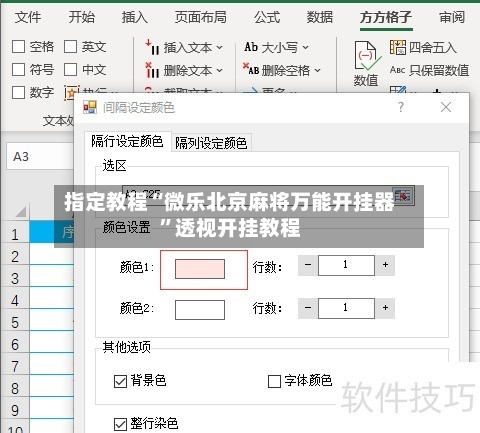Click the 大小写 Ab icon
Viewport: 480px width, 433px height.
coord(251,47)
